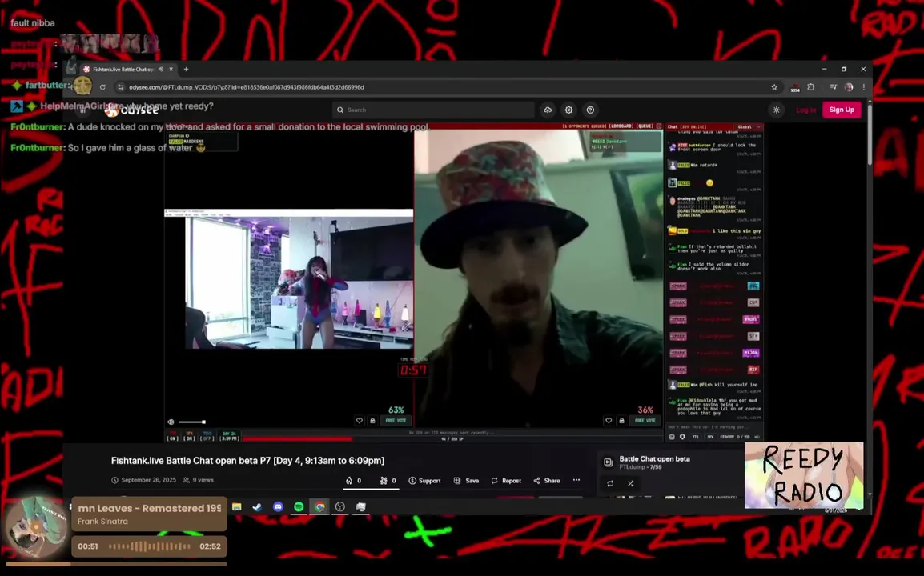
Task: Click the Sign Up button
Action: click(842, 110)
